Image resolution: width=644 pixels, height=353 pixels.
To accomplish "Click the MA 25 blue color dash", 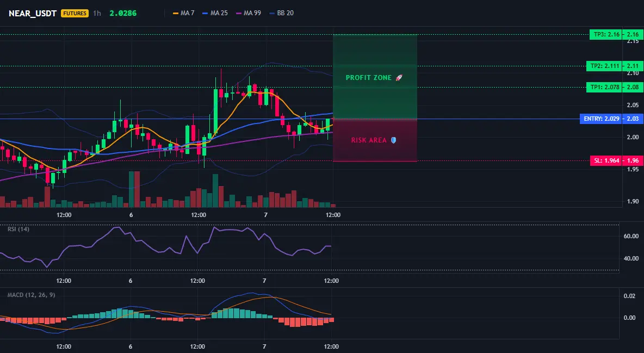I will (206, 13).
